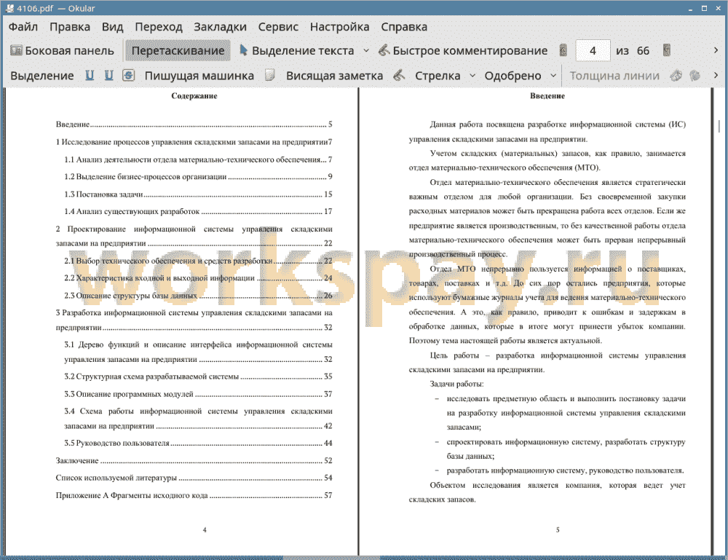728x560 pixels.
Task: Select the Выделение текста tool
Action: [x=296, y=51]
